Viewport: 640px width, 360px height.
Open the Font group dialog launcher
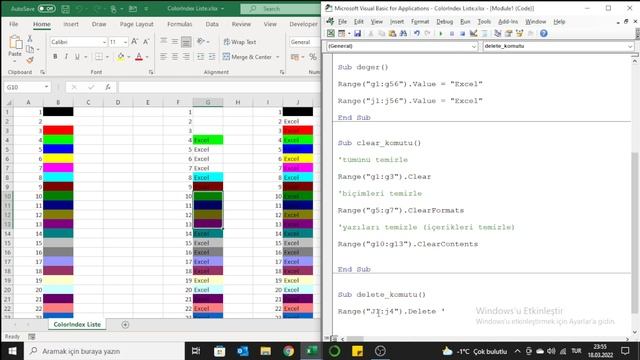click(x=151, y=72)
